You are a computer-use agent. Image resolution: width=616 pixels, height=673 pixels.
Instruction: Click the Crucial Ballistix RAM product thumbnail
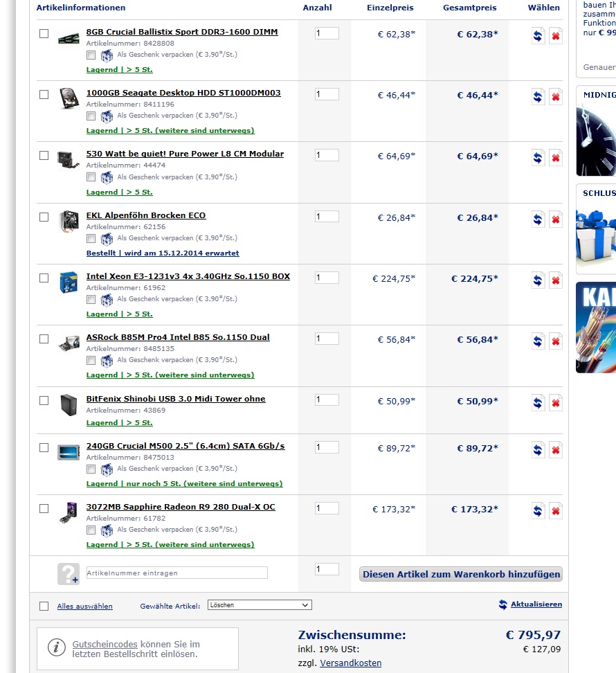point(69,38)
